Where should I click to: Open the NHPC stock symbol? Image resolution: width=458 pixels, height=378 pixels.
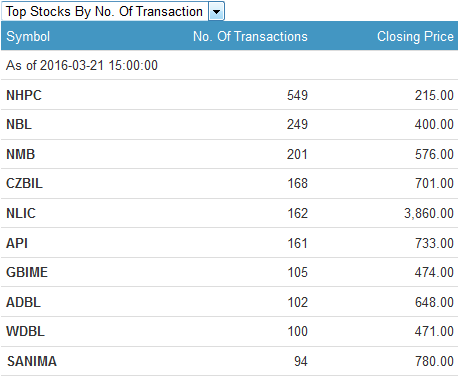click(x=24, y=95)
